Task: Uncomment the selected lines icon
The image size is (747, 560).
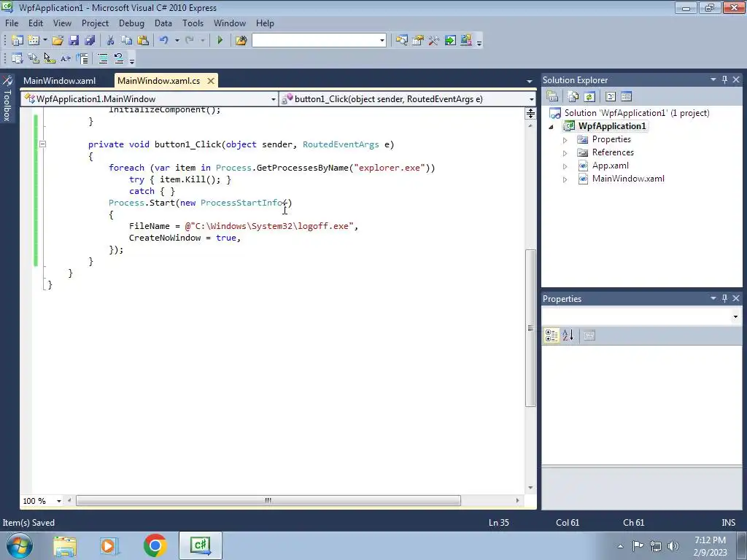Action: coord(119,58)
